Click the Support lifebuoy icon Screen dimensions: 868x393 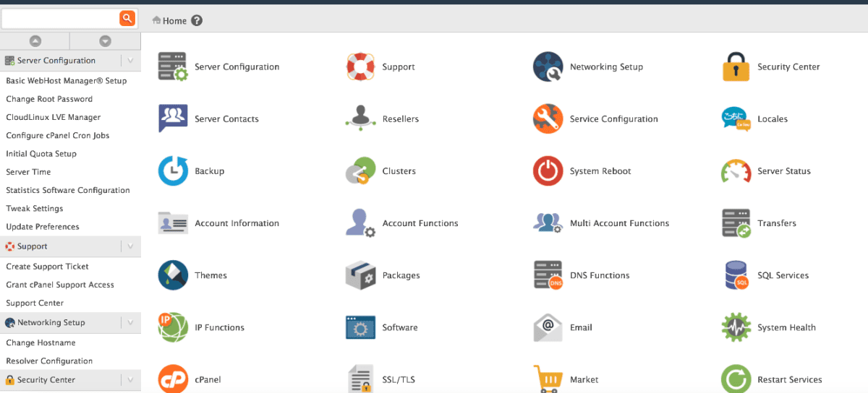click(360, 66)
